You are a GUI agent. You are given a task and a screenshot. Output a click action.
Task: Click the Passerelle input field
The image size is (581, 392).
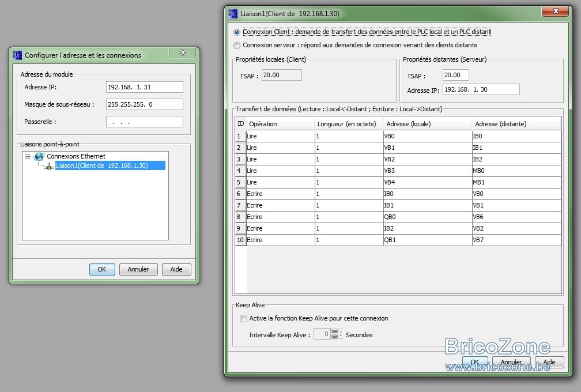click(x=145, y=122)
